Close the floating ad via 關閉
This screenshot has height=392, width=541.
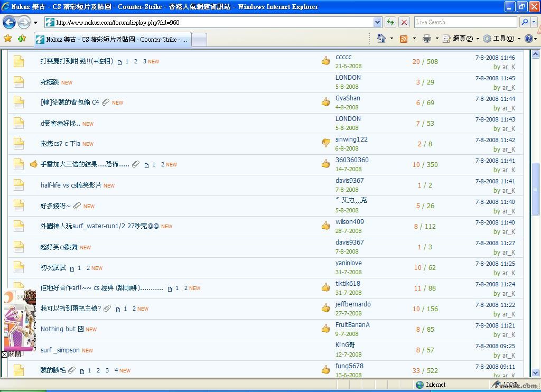pyautogui.click(x=12, y=354)
